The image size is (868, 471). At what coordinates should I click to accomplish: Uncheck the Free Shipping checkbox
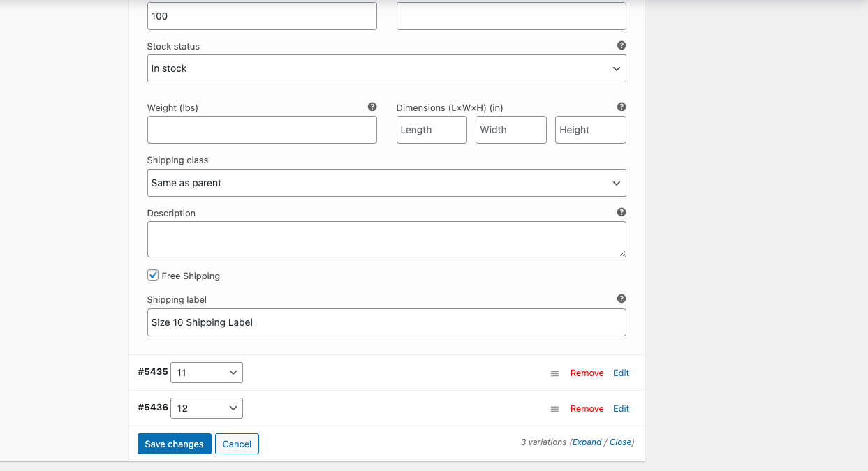click(x=153, y=276)
